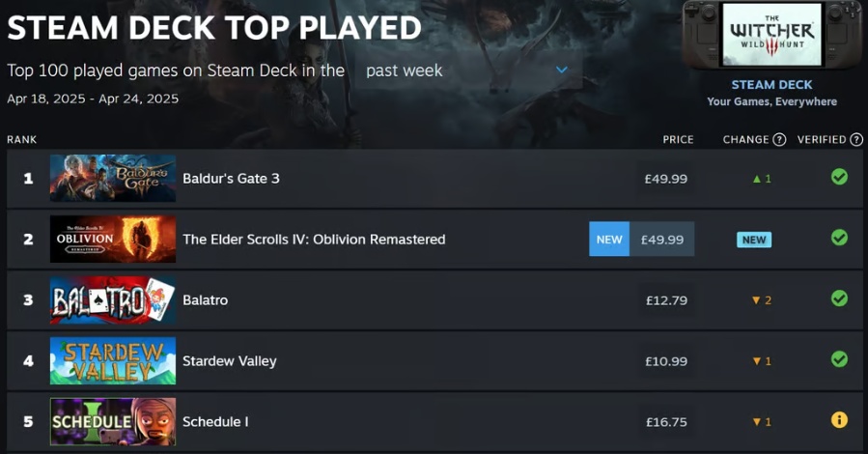Click Stardew Valley verified green checkmark
The image size is (868, 454).
(839, 359)
